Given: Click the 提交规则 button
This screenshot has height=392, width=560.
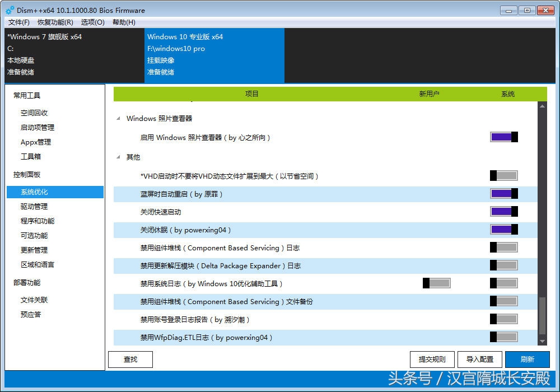Looking at the screenshot, I should tap(432, 359).
